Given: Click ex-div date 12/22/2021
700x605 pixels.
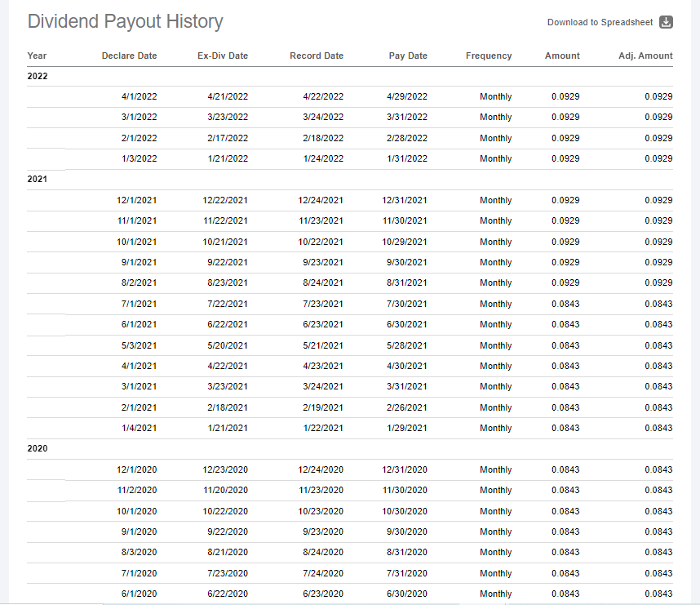Looking at the screenshot, I should click(225, 200).
